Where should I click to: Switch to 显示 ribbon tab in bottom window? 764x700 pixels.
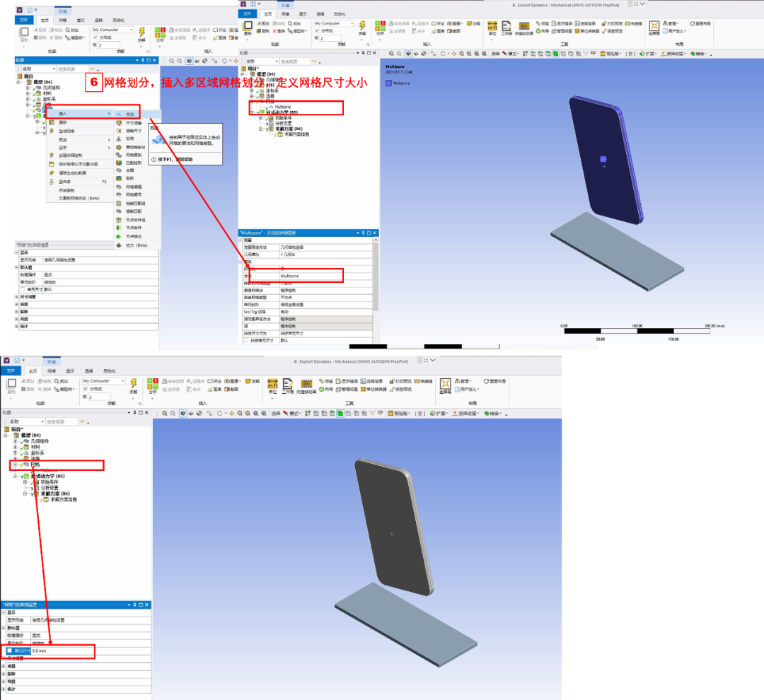[x=70, y=371]
